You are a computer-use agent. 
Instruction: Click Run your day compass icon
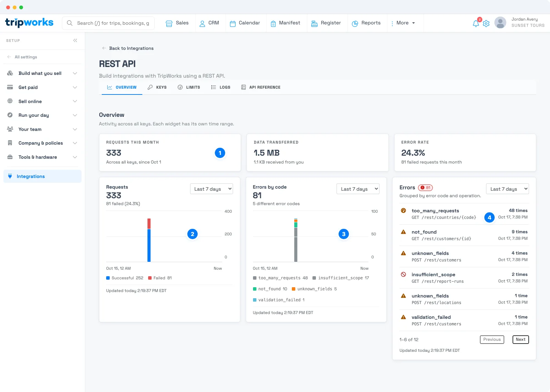[x=10, y=115]
